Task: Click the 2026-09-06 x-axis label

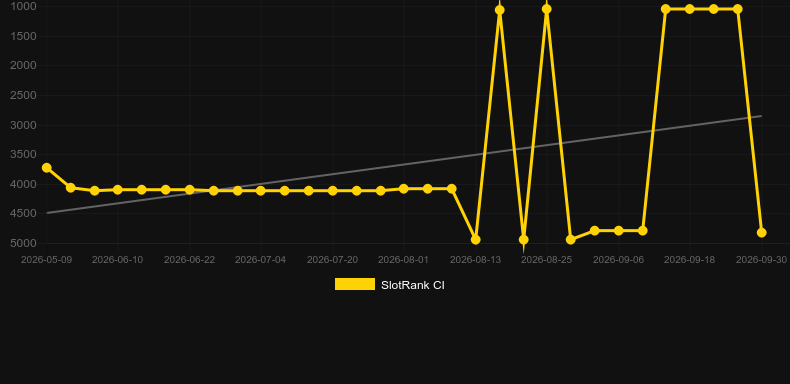Action: click(x=618, y=260)
